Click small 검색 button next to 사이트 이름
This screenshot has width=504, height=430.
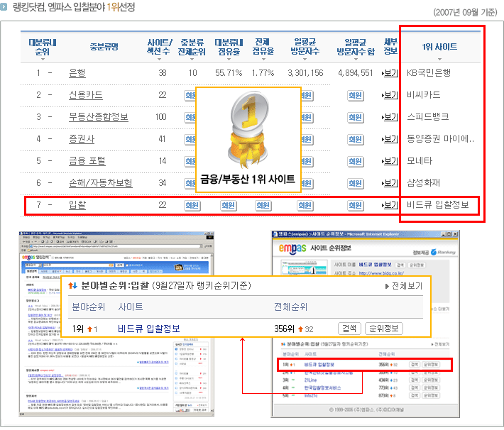[400, 265]
